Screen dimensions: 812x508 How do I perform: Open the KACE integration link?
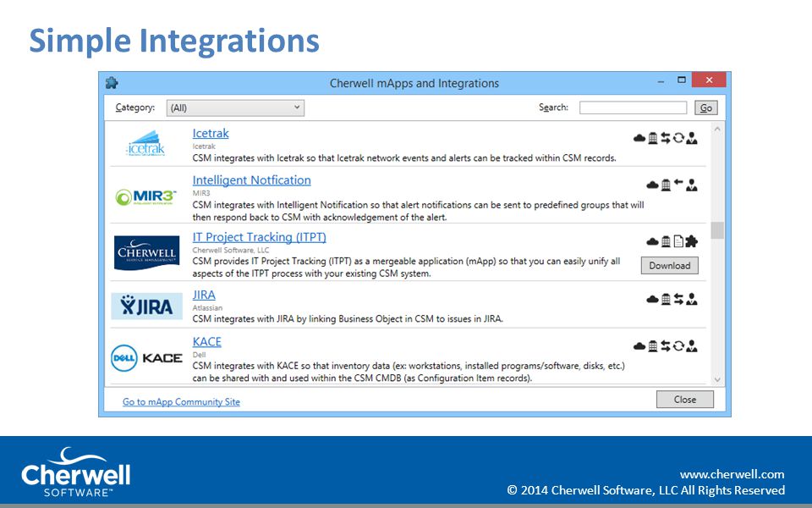tap(206, 341)
